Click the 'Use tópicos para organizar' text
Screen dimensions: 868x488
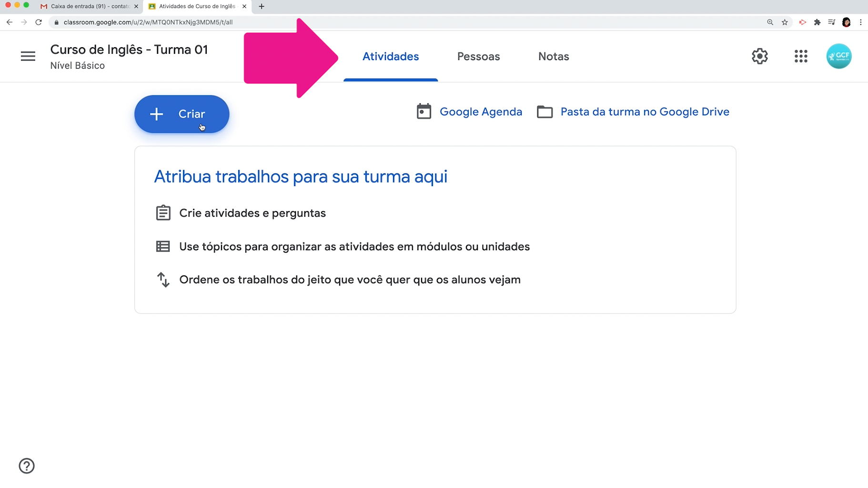354,246
